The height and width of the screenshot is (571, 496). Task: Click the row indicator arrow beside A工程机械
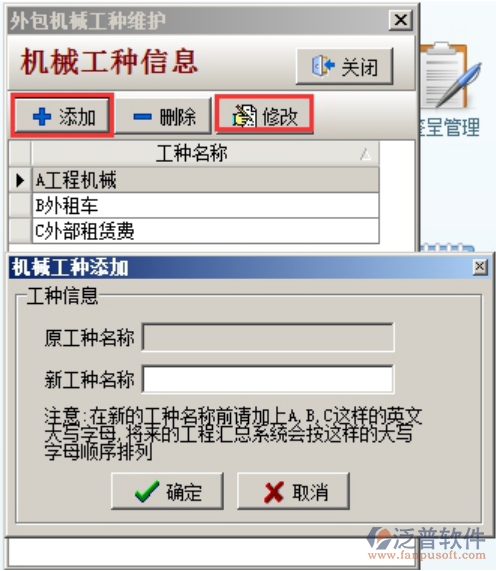click(x=20, y=180)
